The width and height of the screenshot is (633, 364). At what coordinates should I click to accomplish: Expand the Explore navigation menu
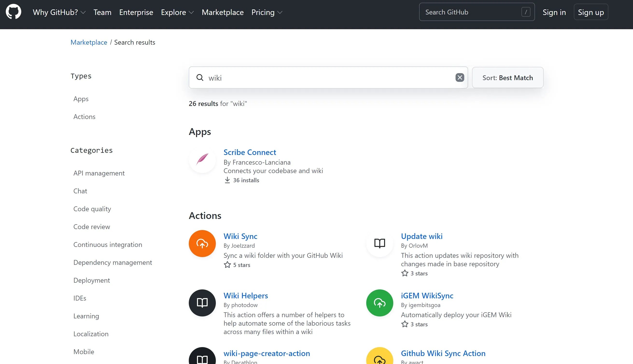[x=177, y=12]
